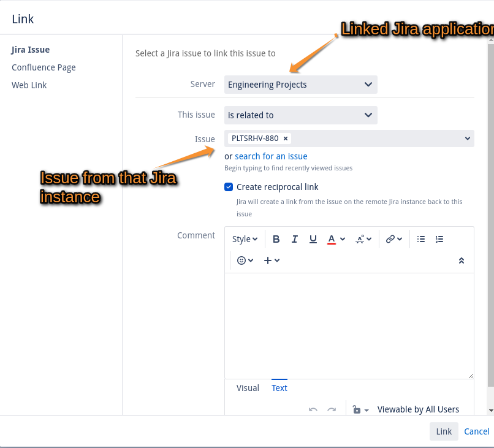494x448 pixels.
Task: Open the plus insert-more menu
Action: point(272,260)
